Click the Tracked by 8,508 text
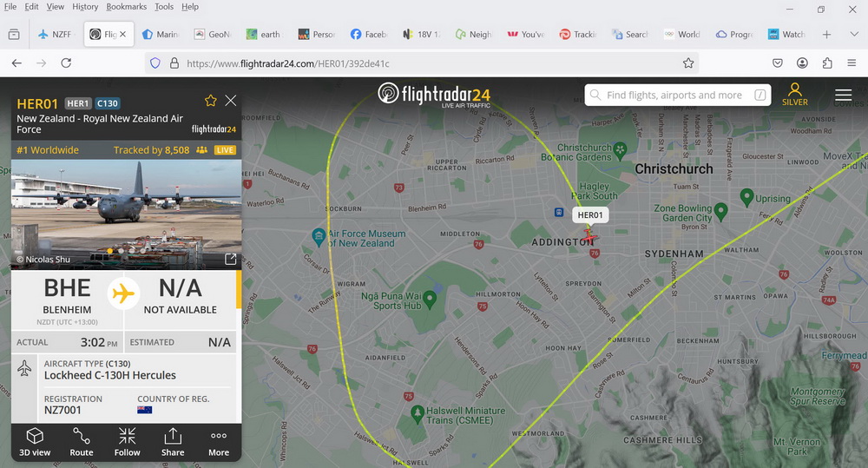868x468 pixels. (x=151, y=150)
